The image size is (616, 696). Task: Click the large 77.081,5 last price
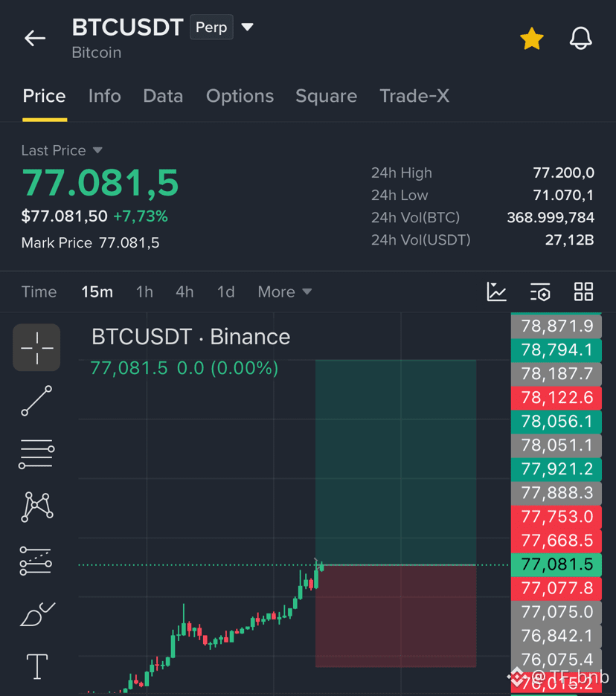point(100,182)
